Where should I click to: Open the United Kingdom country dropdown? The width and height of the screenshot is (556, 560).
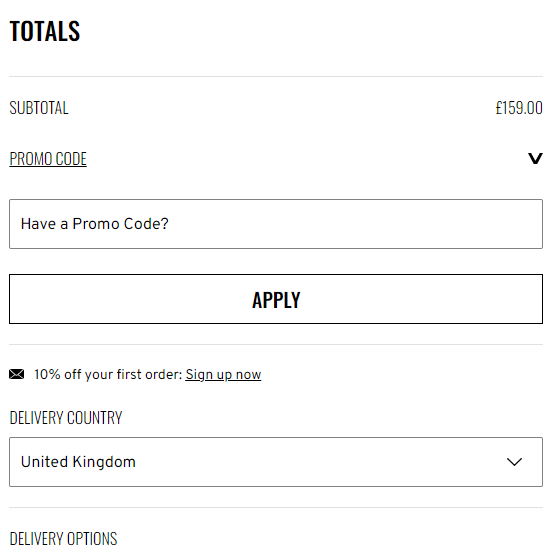click(276, 462)
